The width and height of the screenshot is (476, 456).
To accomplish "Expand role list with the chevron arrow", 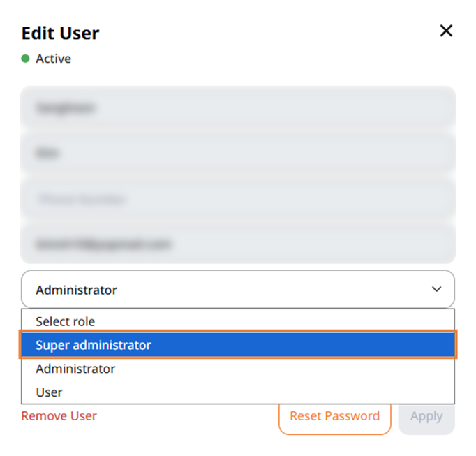I will 437,289.
